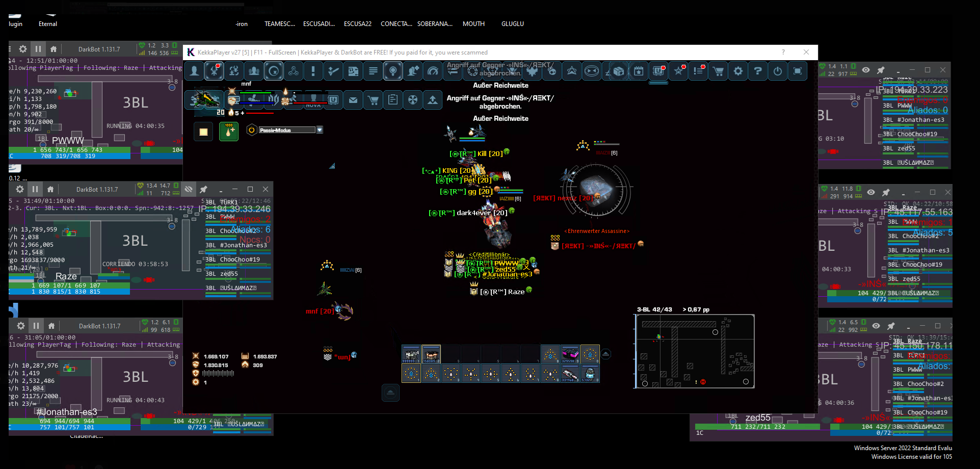The height and width of the screenshot is (469, 980).
Task: Select hotbar slot showing 5732
Action: [590, 374]
